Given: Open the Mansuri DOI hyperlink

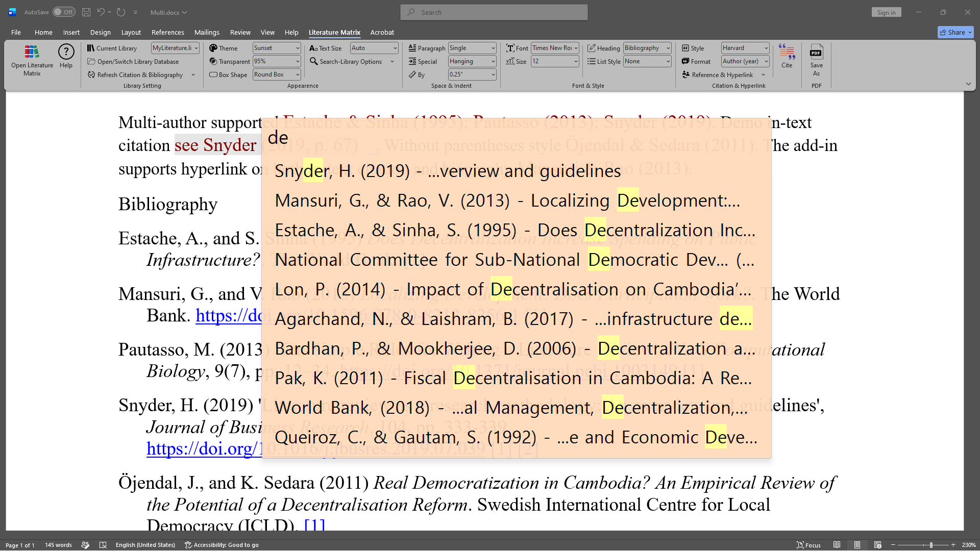Looking at the screenshot, I should 229,316.
